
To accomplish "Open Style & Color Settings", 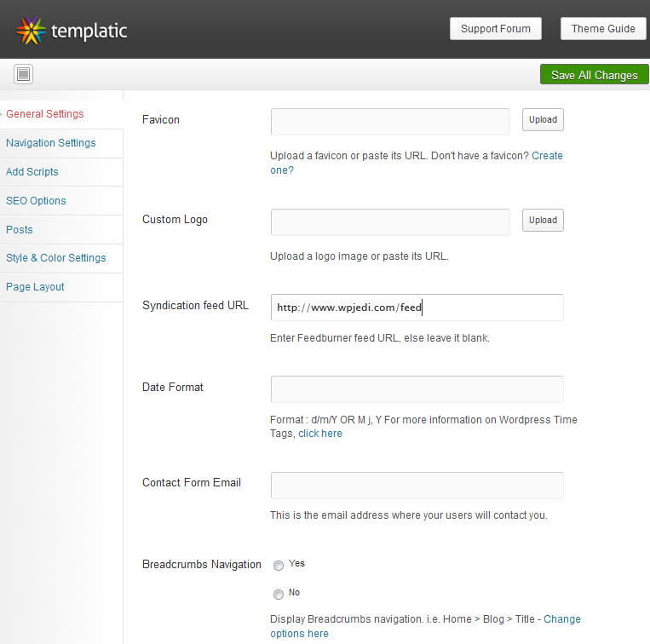I will pos(56,258).
